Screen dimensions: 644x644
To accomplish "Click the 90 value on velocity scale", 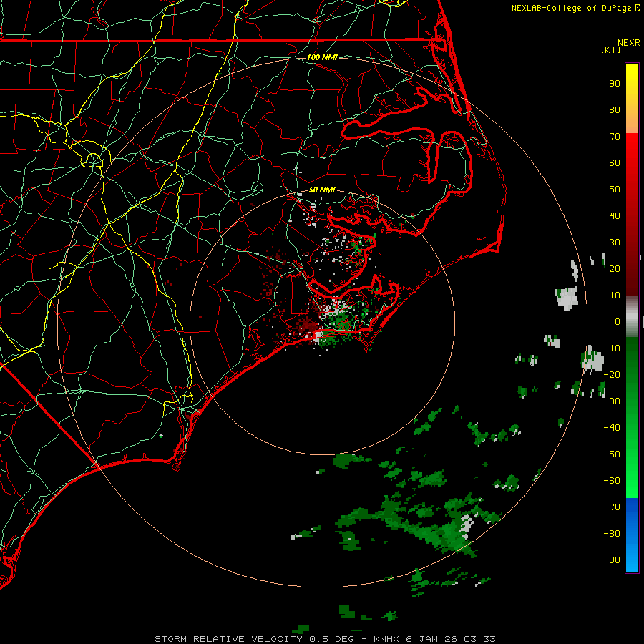I will (x=615, y=84).
